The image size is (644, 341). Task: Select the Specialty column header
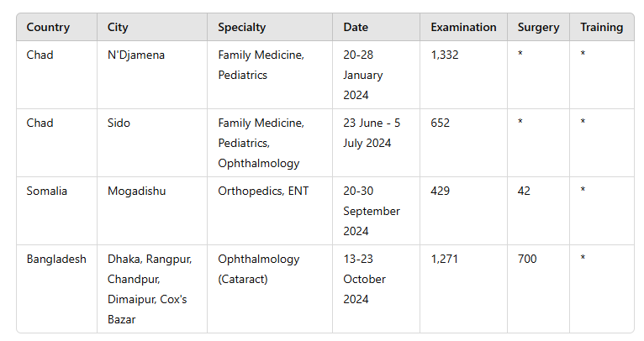click(242, 27)
